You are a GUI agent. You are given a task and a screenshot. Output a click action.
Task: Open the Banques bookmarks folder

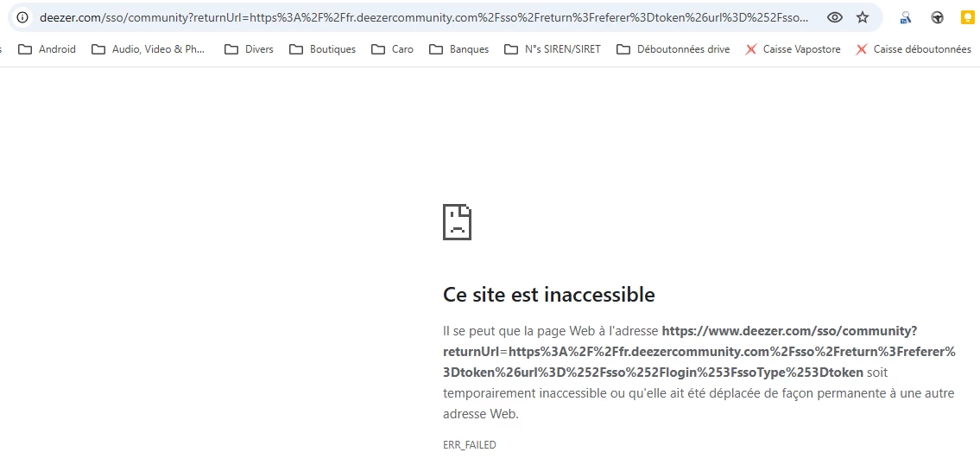pyautogui.click(x=458, y=48)
